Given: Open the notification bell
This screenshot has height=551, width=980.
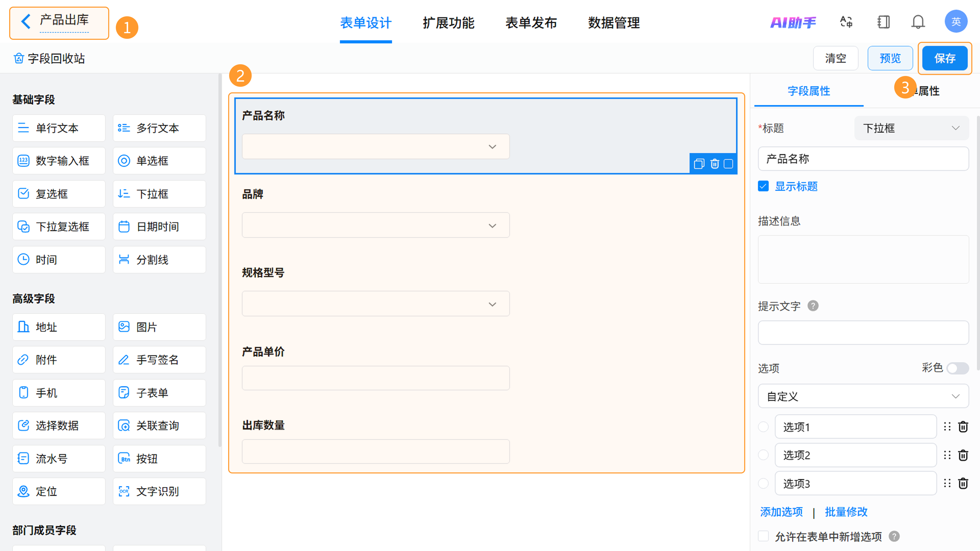Looking at the screenshot, I should [x=918, y=22].
